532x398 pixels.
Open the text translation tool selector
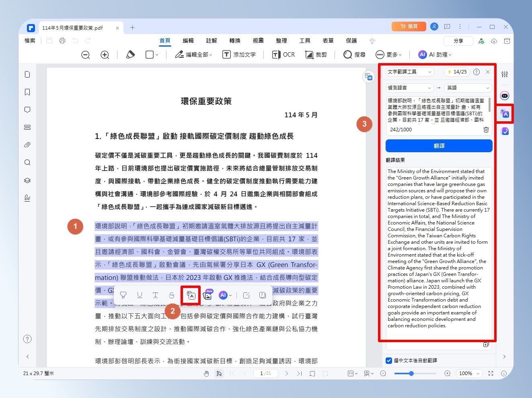point(409,72)
